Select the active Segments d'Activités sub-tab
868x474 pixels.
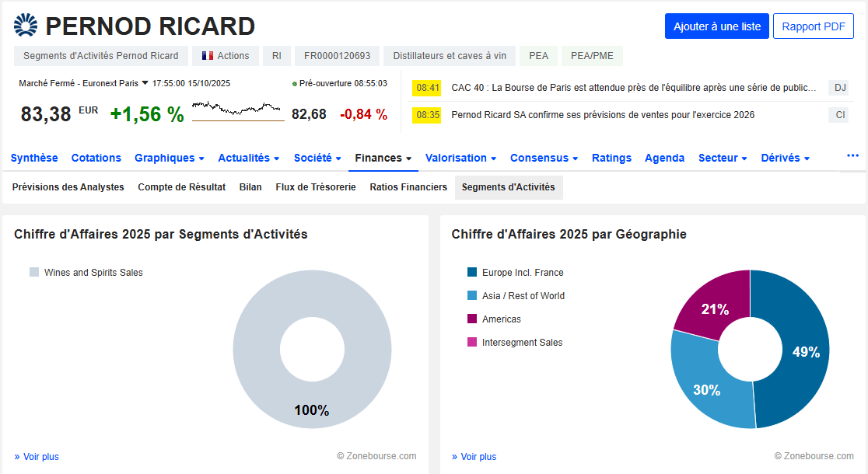[509, 187]
